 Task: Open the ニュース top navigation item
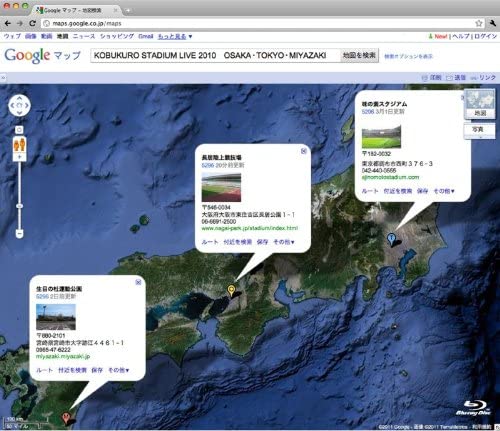click(x=84, y=36)
